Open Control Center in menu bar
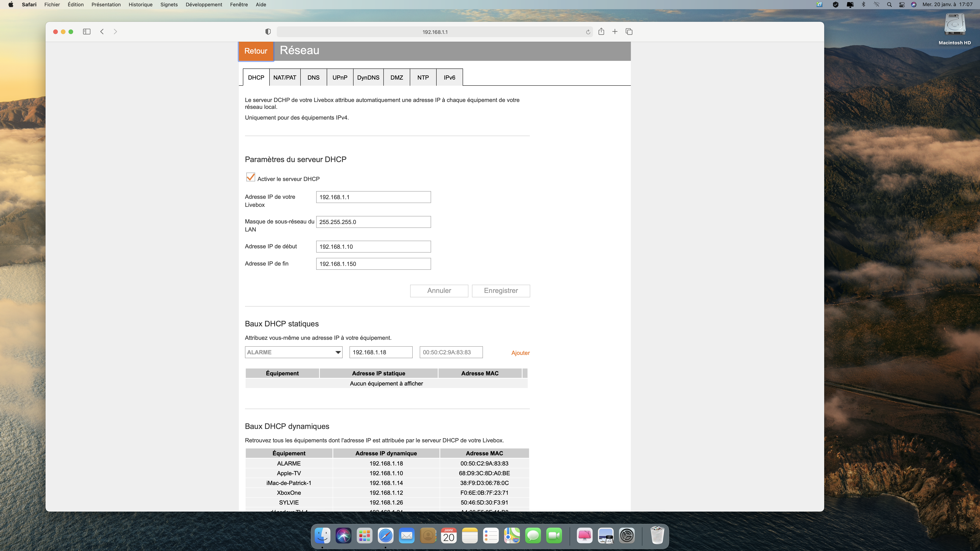 pyautogui.click(x=902, y=5)
